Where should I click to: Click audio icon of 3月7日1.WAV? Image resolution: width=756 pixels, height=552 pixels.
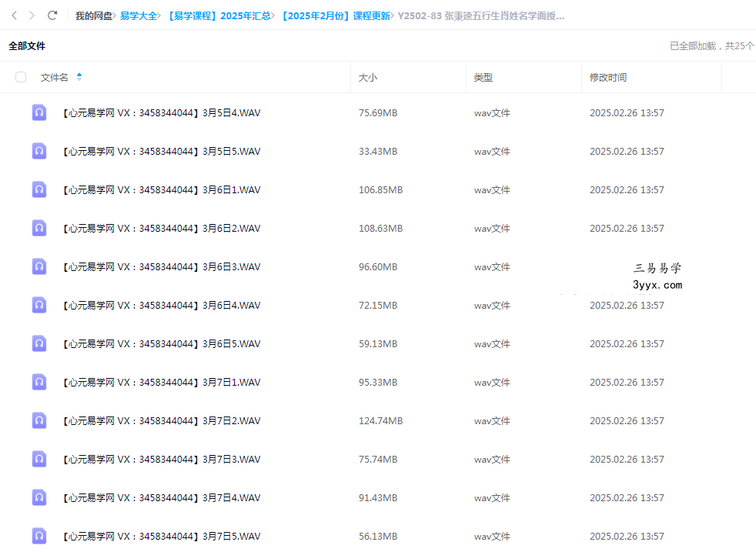pos(39,383)
